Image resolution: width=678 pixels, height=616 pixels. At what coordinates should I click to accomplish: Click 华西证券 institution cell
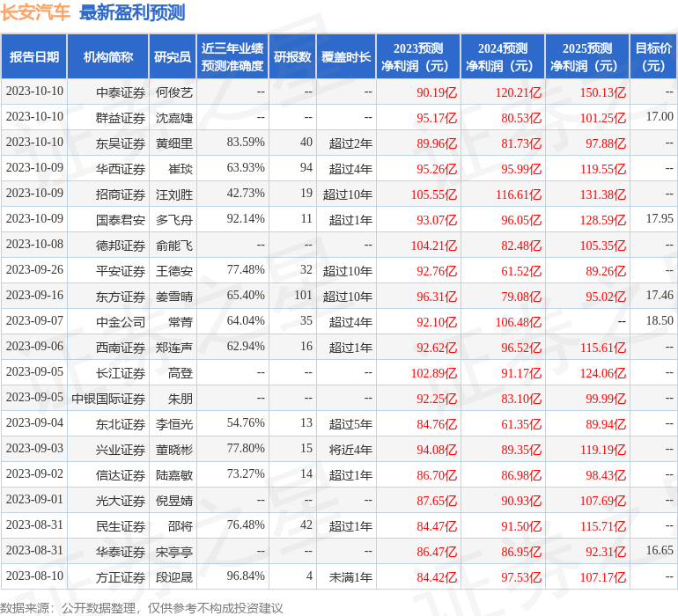click(x=121, y=169)
